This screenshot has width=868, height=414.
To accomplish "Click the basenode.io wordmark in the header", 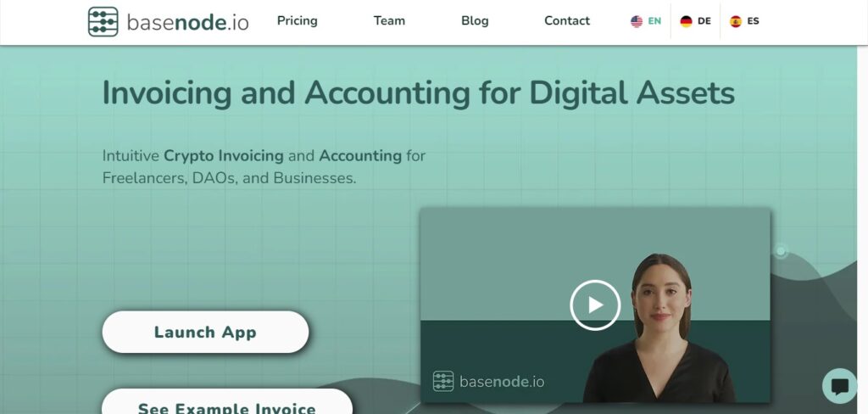I will tap(187, 23).
